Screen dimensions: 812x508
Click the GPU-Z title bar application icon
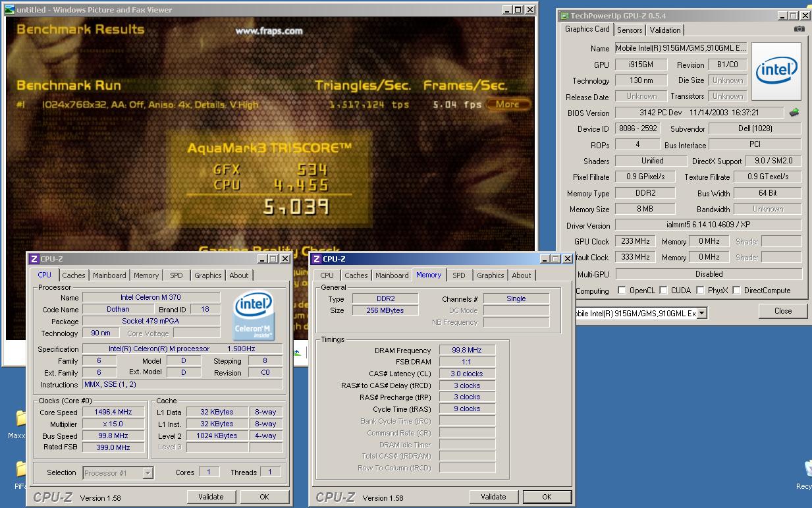click(x=564, y=16)
